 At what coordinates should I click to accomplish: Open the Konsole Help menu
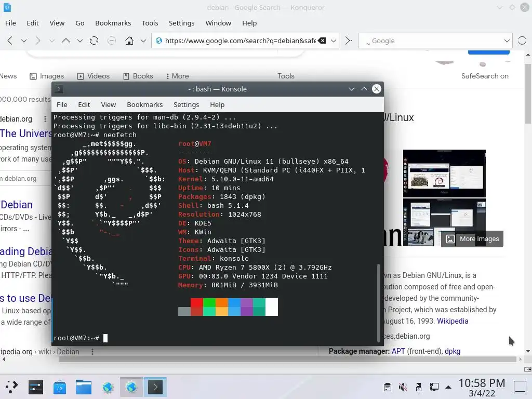tap(217, 104)
